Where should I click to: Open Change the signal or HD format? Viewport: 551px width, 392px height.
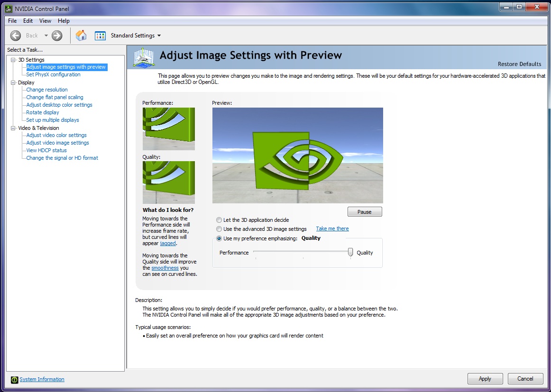click(x=62, y=158)
